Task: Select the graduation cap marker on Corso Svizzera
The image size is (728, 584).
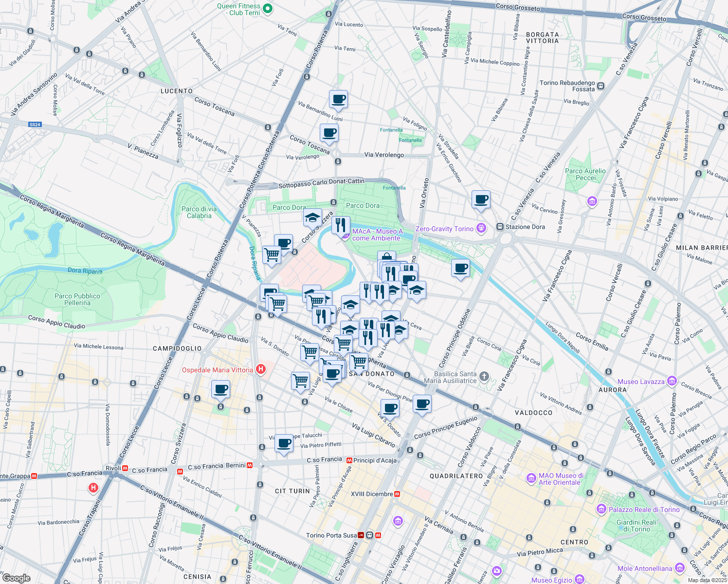Action: (x=311, y=218)
